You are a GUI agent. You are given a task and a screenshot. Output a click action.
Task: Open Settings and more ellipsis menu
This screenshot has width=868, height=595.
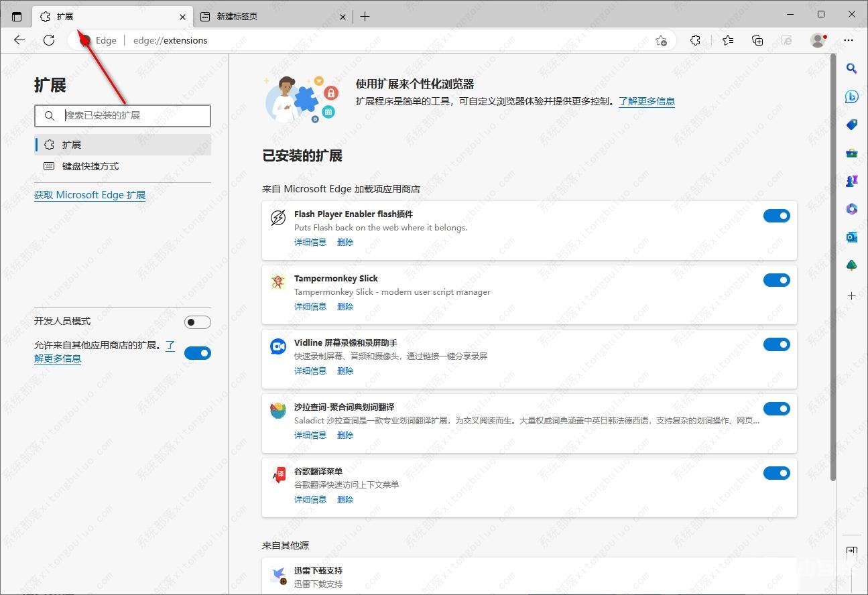click(849, 40)
